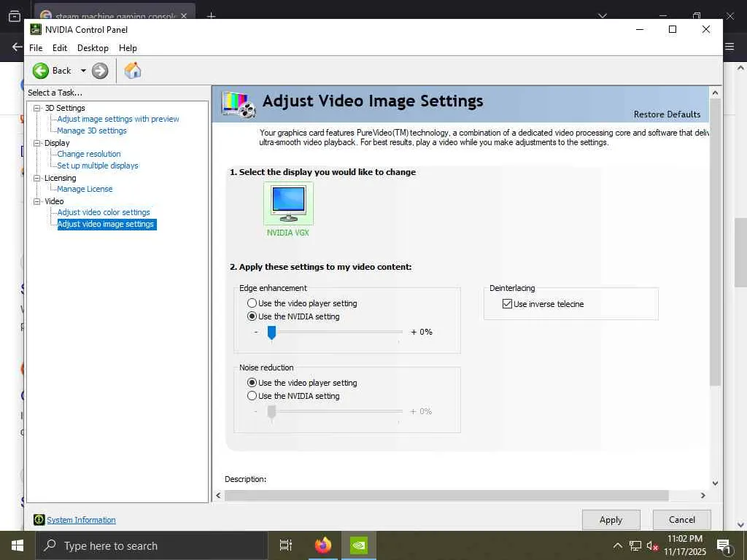This screenshot has width=747, height=560.
Task: Open the Back history dropdown arrow
Action: [x=83, y=71]
